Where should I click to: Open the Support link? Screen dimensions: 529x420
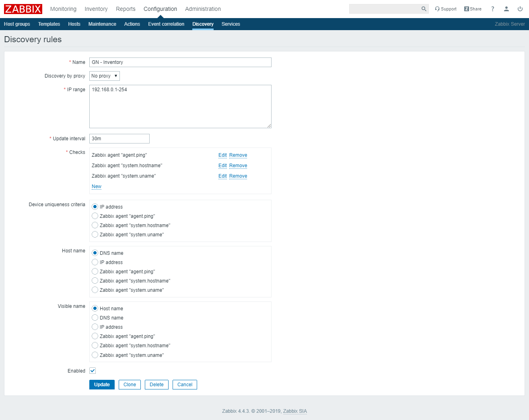coord(446,9)
